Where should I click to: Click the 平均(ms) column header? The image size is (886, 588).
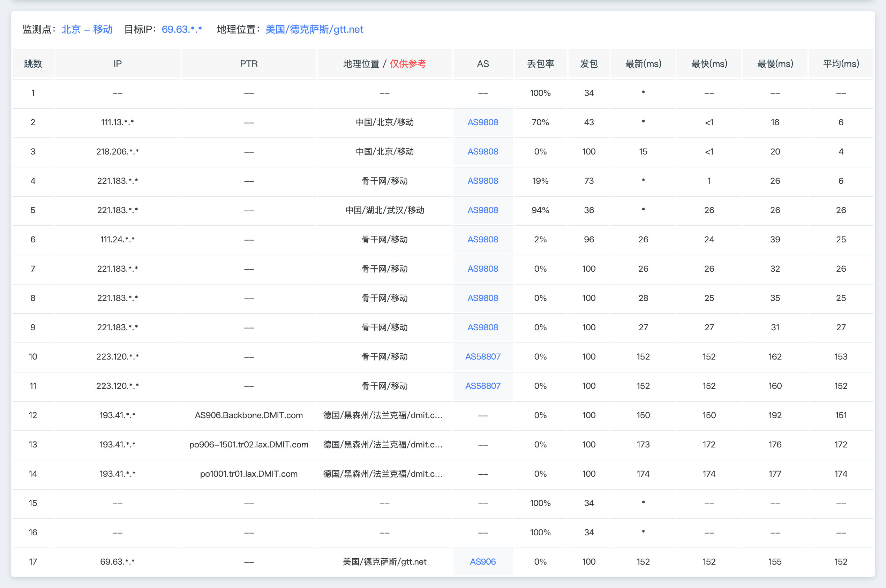point(840,64)
